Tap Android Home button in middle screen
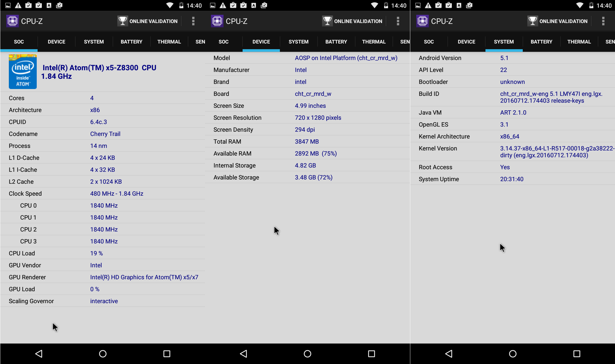Image resolution: width=615 pixels, height=364 pixels. [307, 354]
